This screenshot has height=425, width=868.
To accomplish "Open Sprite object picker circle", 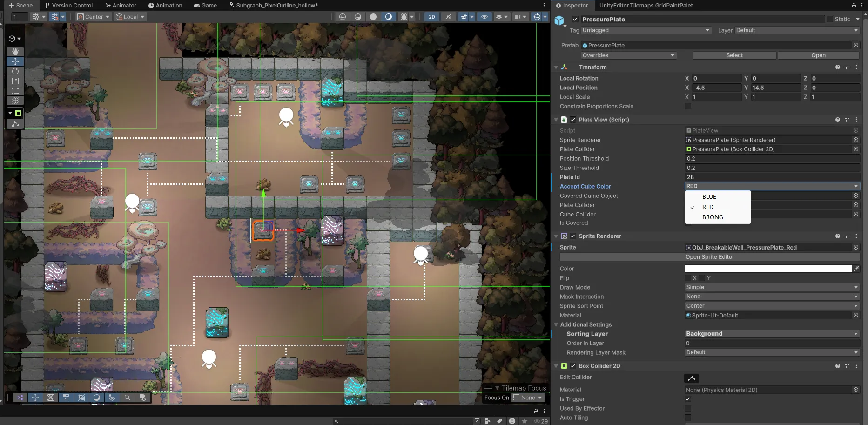I will (855, 248).
